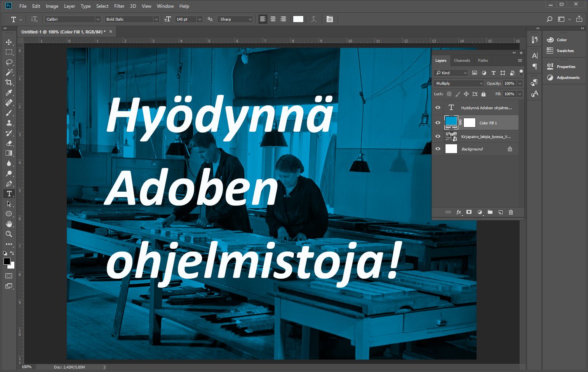Screen dimensions: 588x372
Task: Select the Ellipse shape tool
Action: (9, 214)
